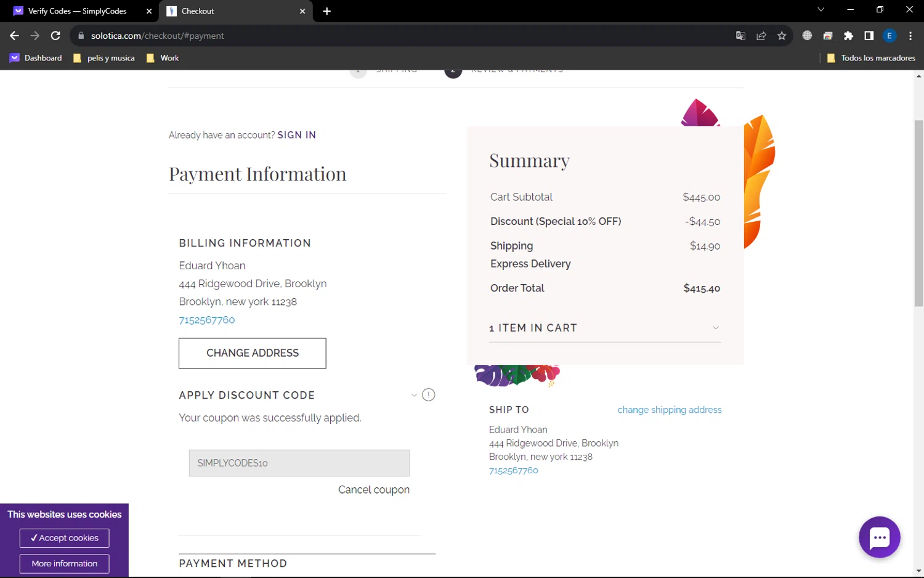Open a new browser tab
This screenshot has height=578, width=924.
[327, 11]
